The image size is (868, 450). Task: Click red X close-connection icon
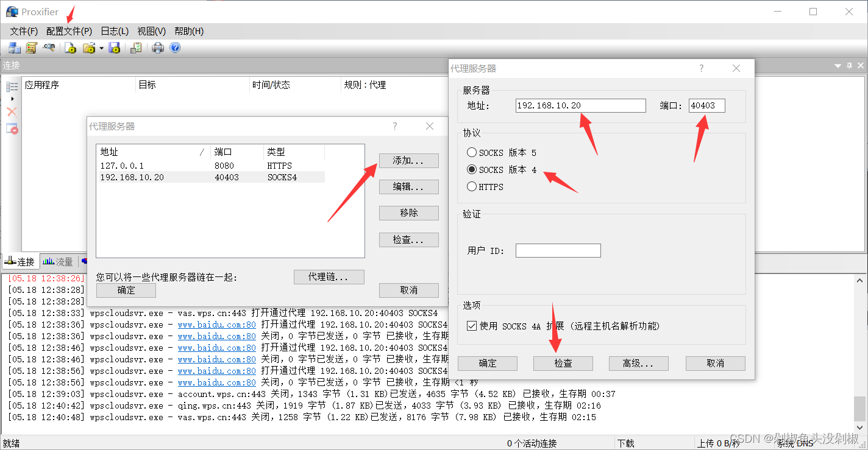[x=12, y=112]
